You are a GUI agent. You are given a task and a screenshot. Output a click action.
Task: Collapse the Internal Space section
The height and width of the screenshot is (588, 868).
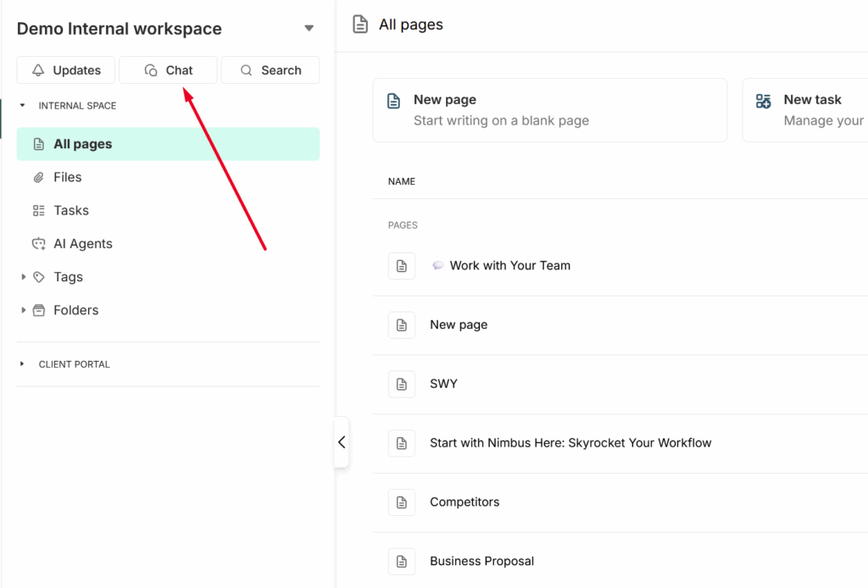point(23,106)
